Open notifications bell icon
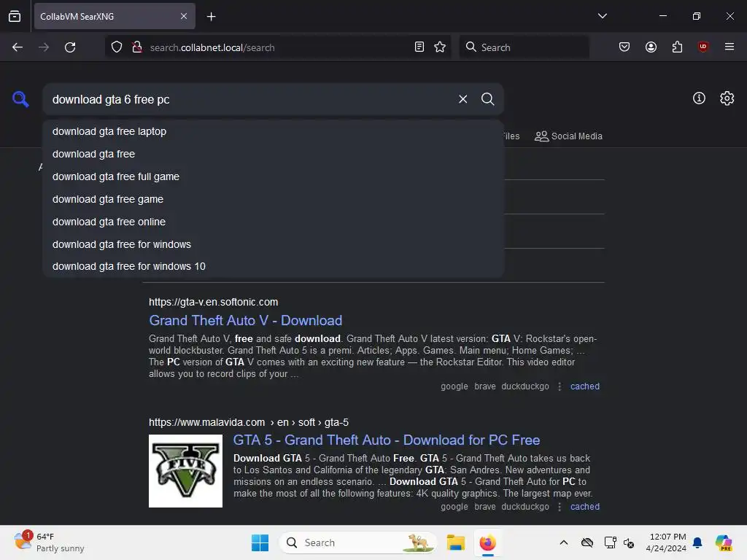The image size is (747, 560). point(697,542)
